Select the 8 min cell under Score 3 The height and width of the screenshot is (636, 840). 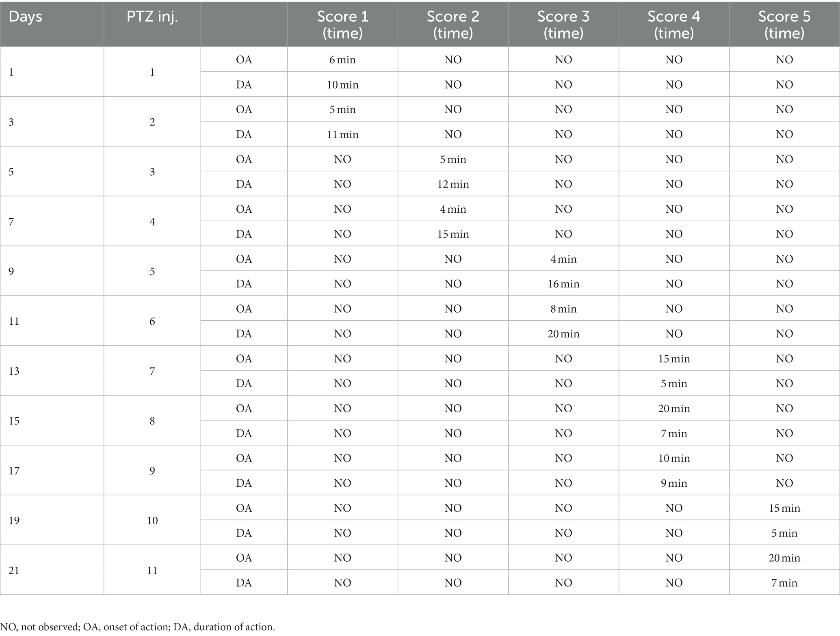563,309
